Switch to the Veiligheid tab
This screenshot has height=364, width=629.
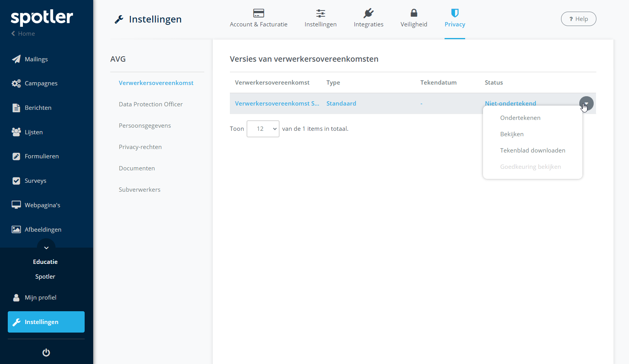[414, 17]
